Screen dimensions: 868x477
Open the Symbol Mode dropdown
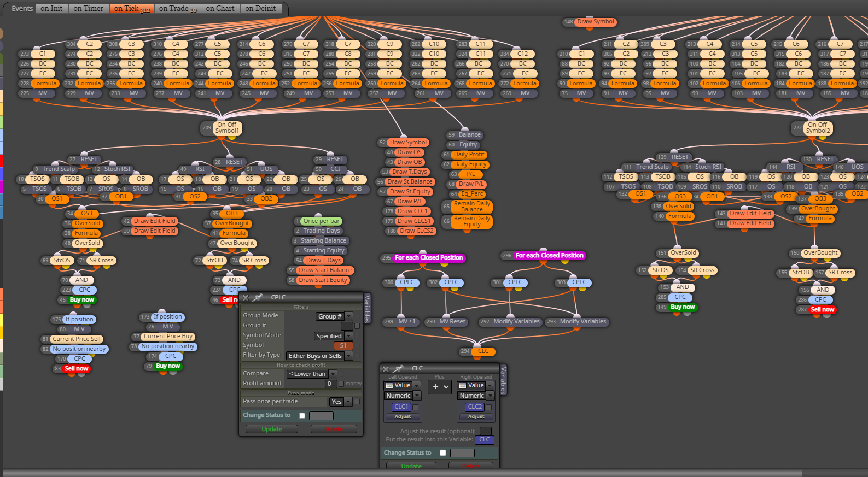334,336
